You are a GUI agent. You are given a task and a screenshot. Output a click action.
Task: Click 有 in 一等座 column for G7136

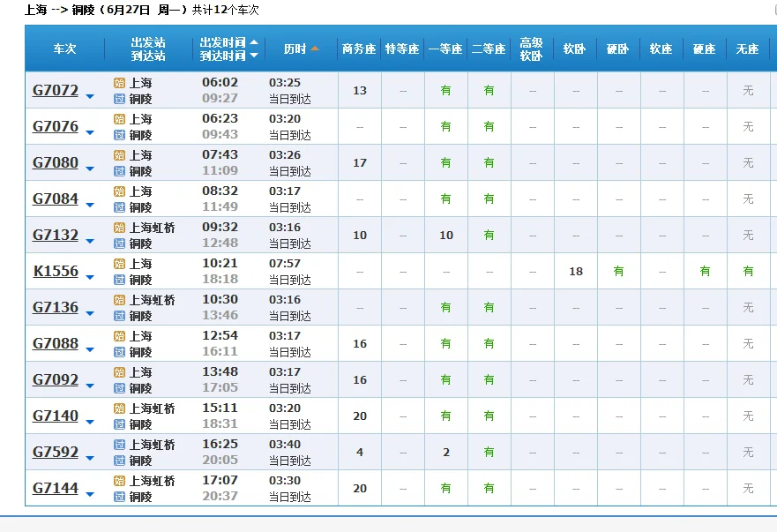pos(445,307)
